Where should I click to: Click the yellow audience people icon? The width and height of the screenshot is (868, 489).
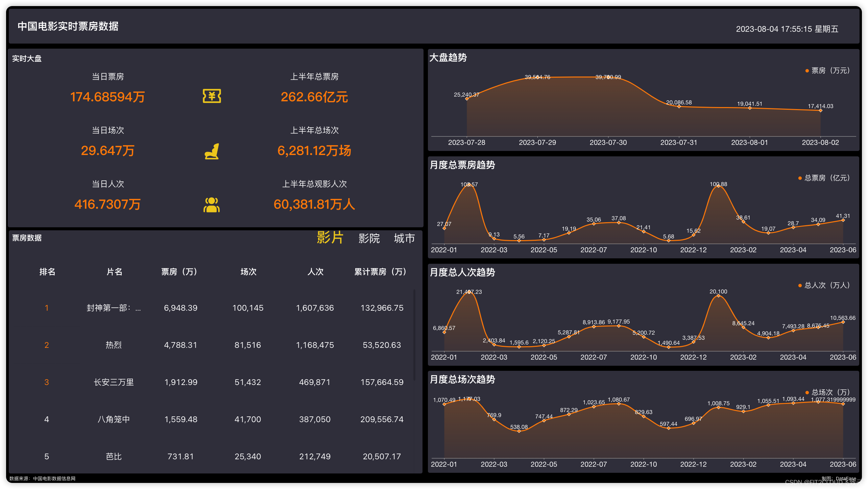click(212, 205)
